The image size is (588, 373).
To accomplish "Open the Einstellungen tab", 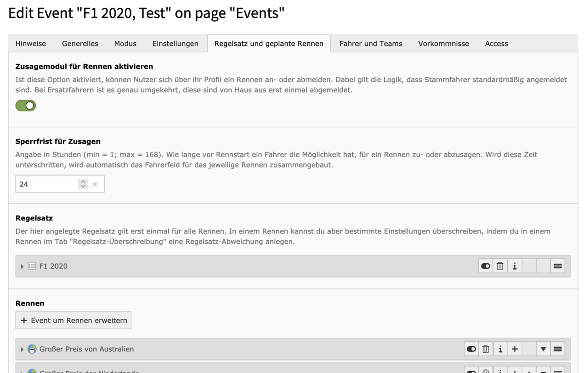I will 175,44.
